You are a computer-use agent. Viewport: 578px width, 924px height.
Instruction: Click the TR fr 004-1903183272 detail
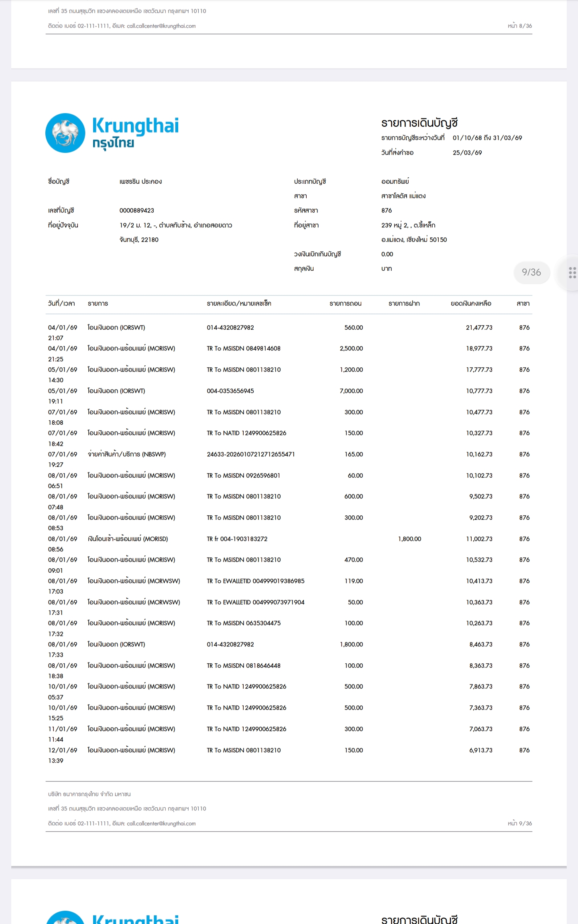coord(237,539)
